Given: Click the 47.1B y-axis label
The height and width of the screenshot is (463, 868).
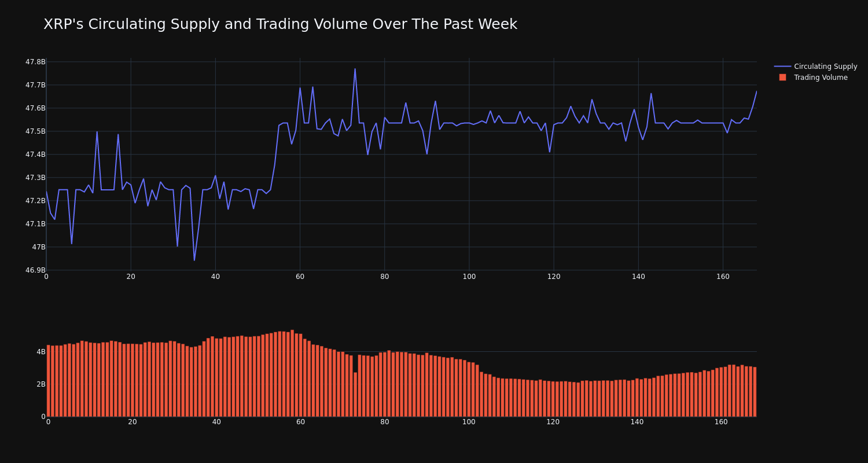Looking at the screenshot, I should click(x=35, y=224).
